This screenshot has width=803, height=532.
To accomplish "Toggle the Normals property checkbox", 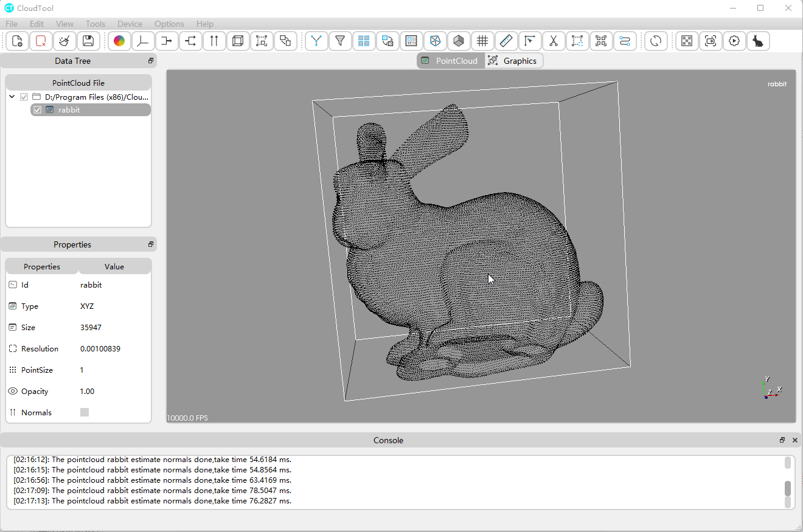I will coord(85,412).
